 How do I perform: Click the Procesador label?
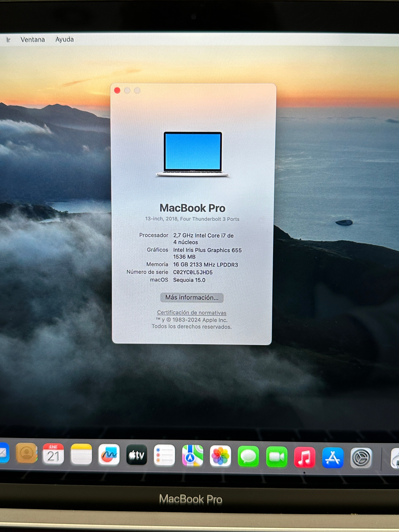tap(154, 235)
